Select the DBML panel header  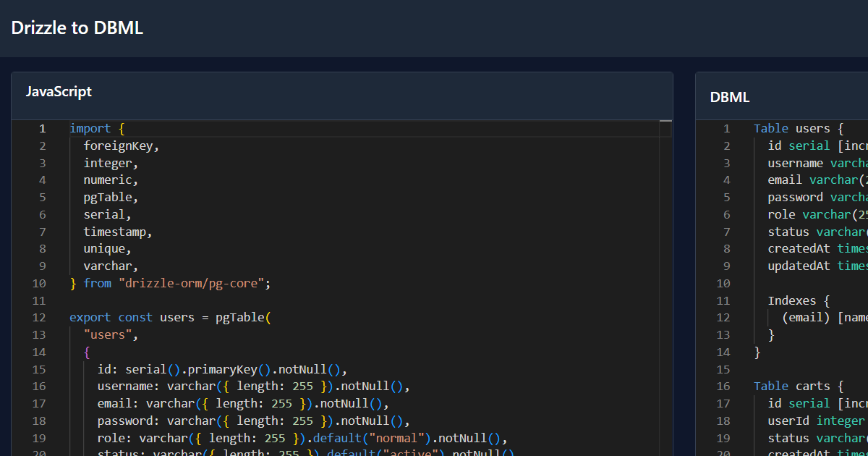730,97
